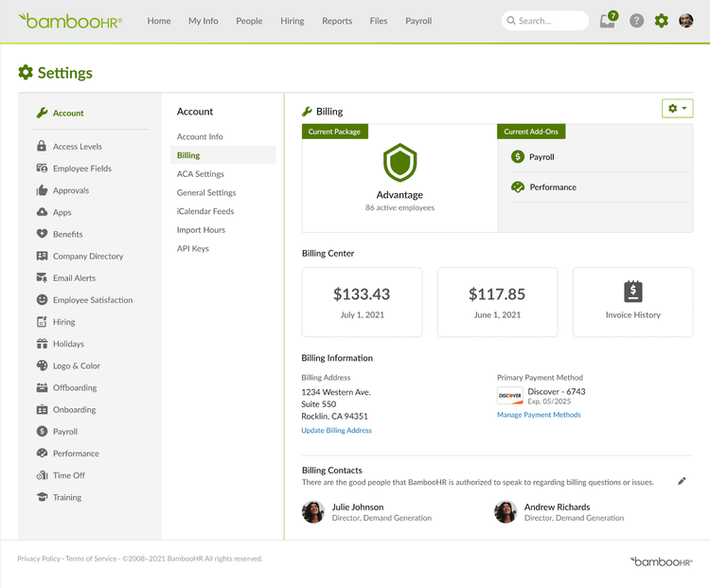This screenshot has height=588, width=710.
Task: Click the 86 active employees text
Action: pyautogui.click(x=399, y=207)
